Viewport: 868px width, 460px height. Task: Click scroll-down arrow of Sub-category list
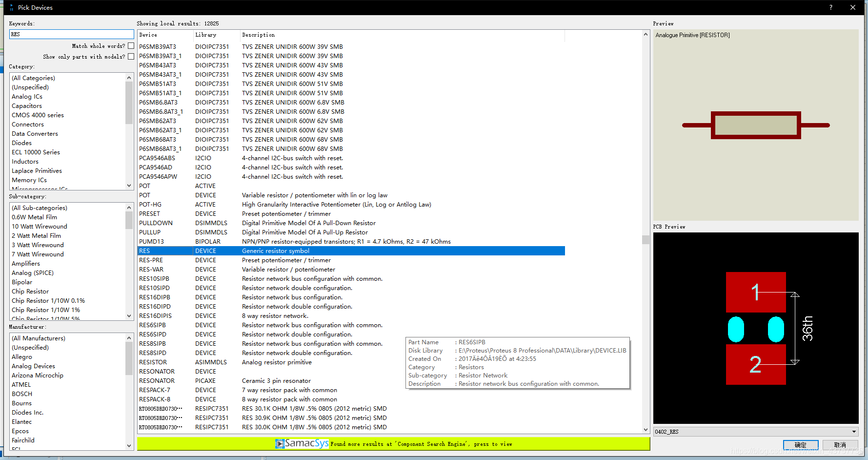pyautogui.click(x=129, y=315)
